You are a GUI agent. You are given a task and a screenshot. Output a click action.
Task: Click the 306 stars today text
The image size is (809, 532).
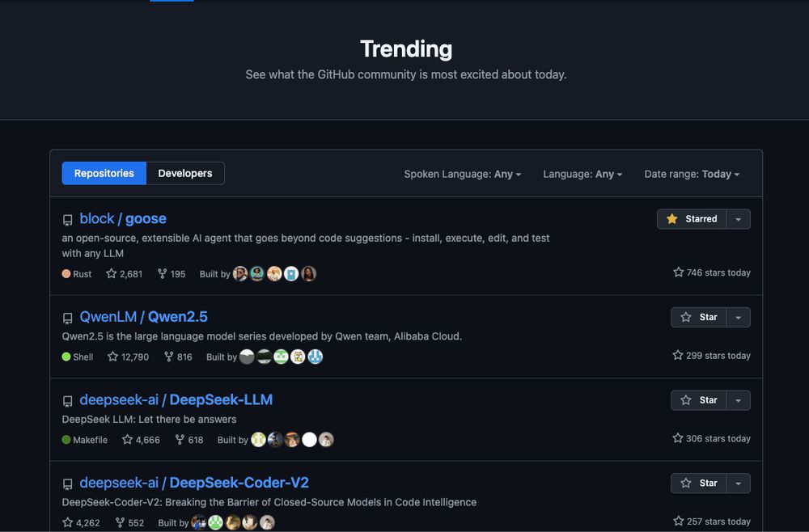point(711,439)
